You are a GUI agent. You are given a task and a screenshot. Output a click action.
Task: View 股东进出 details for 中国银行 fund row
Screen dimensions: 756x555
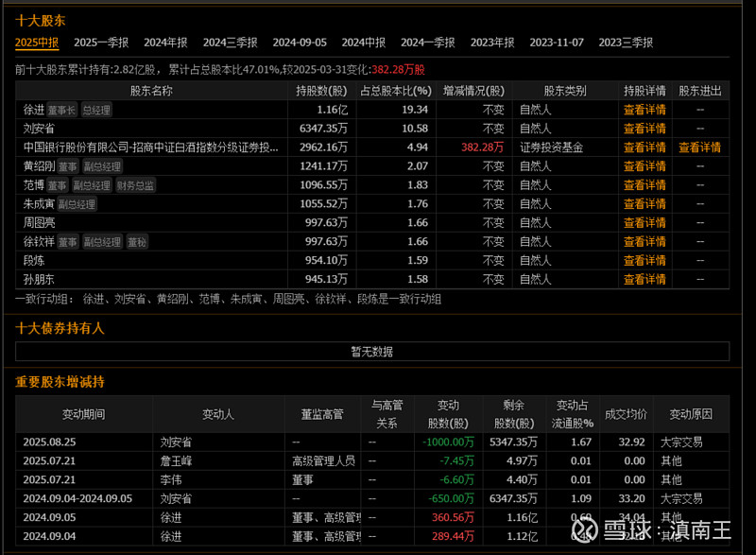(x=699, y=147)
